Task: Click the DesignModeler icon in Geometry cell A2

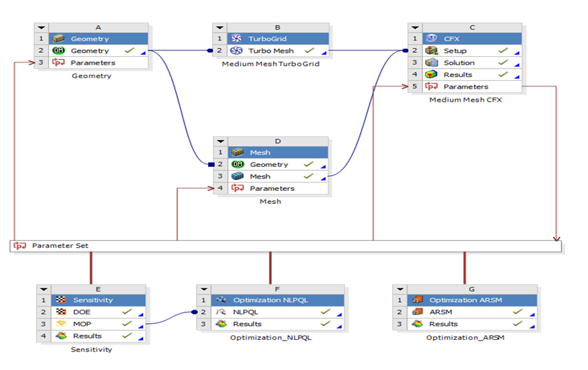Action: 58,50
